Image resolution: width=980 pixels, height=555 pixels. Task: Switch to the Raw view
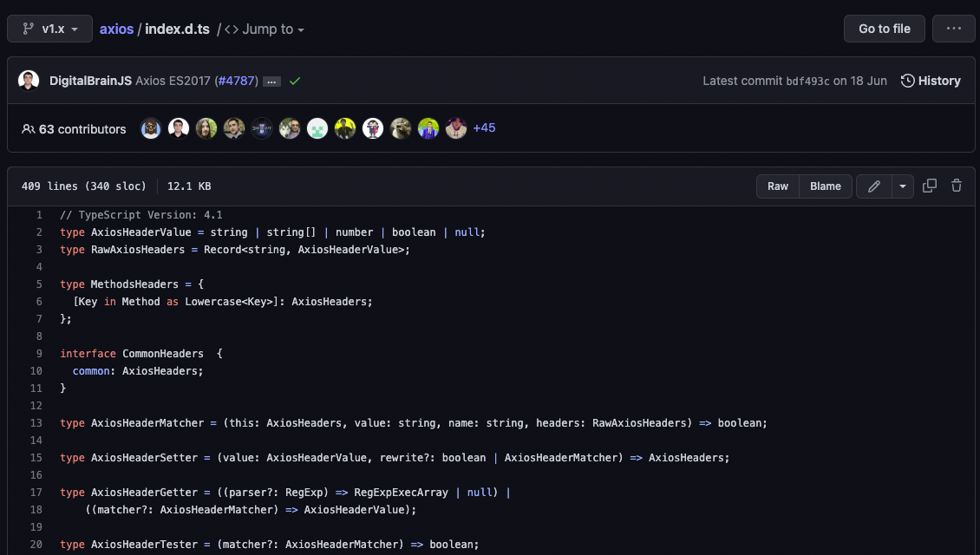pos(777,186)
